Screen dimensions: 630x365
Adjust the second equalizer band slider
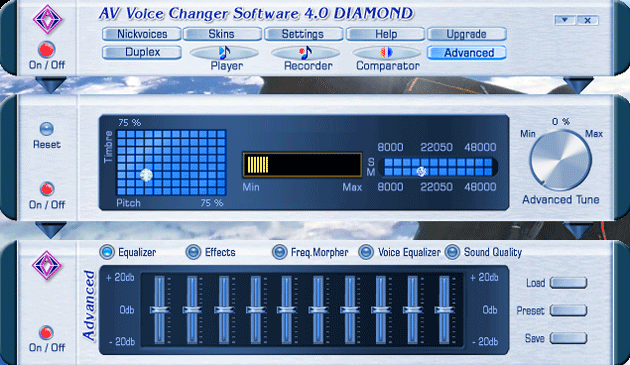tap(192, 310)
